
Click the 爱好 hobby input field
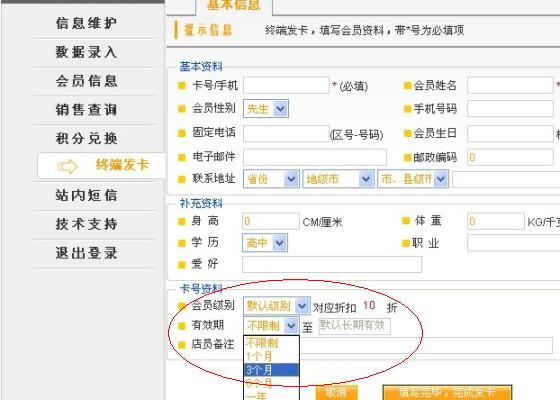pyautogui.click(x=332, y=265)
